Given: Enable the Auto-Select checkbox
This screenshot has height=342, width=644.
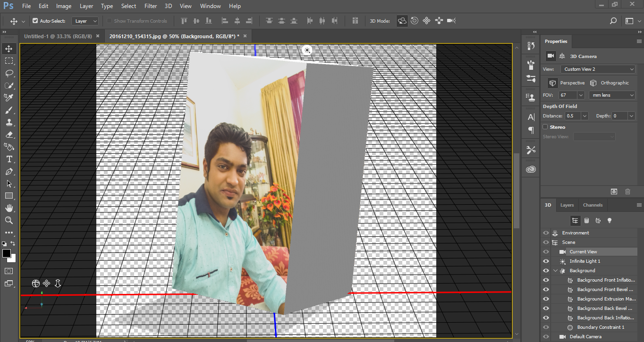Looking at the screenshot, I should click(x=36, y=20).
